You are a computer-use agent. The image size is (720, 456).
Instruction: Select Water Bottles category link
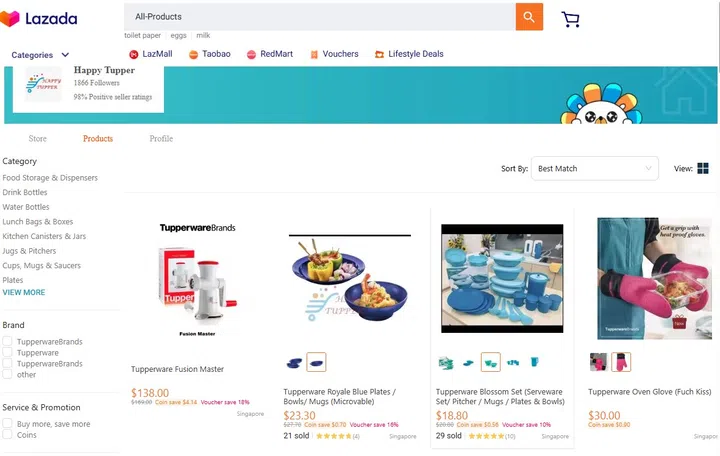point(26,207)
